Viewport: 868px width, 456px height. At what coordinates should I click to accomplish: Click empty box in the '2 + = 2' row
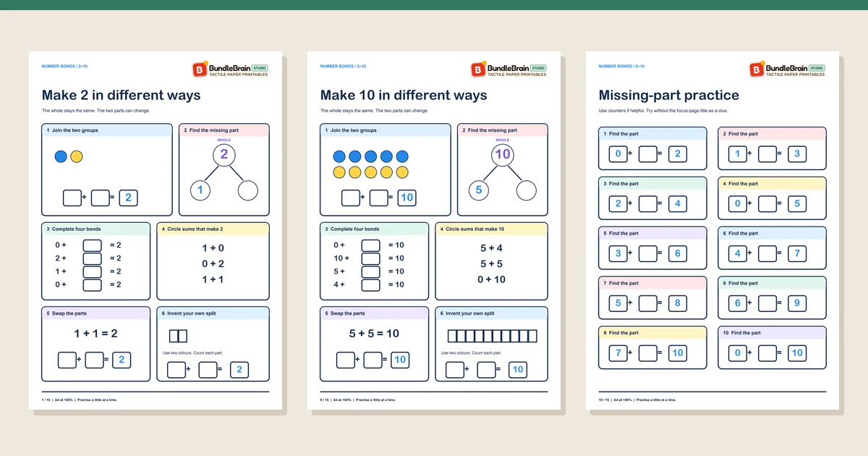point(92,258)
